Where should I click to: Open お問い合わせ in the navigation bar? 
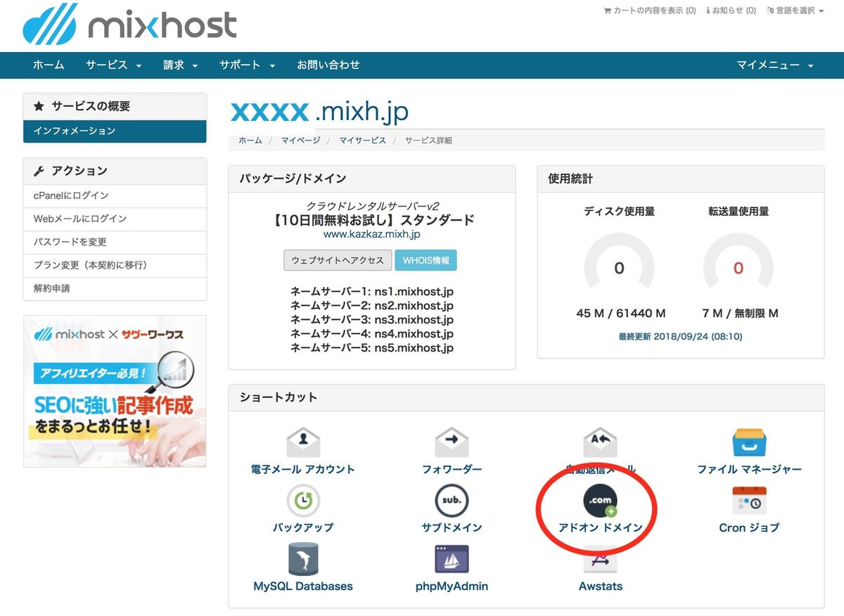328,65
